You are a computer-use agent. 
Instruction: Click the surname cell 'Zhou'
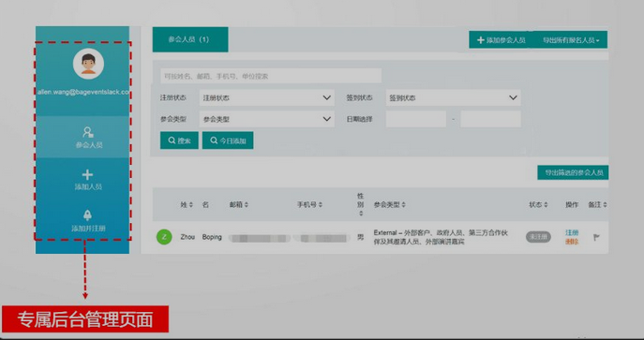pyautogui.click(x=187, y=237)
